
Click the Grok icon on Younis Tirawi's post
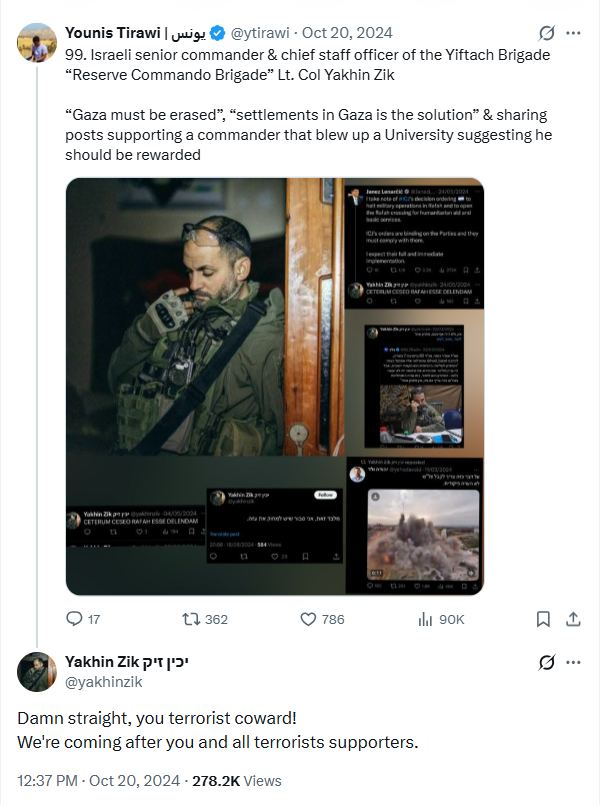tap(546, 33)
